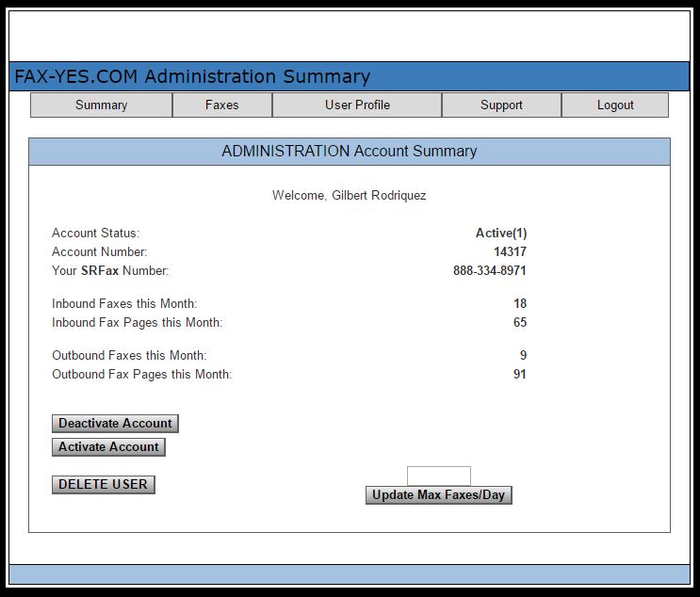This screenshot has height=597, width=700.
Task: Click Update Max Faxes/Day button
Action: coord(438,495)
